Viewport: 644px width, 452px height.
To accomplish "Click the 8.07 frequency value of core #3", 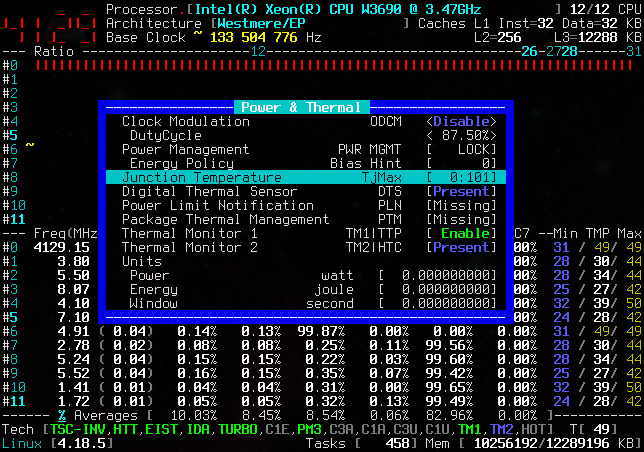I will 74,289.
